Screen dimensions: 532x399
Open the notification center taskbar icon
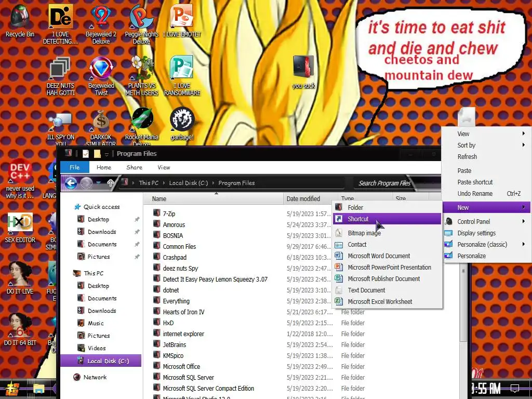point(515,388)
